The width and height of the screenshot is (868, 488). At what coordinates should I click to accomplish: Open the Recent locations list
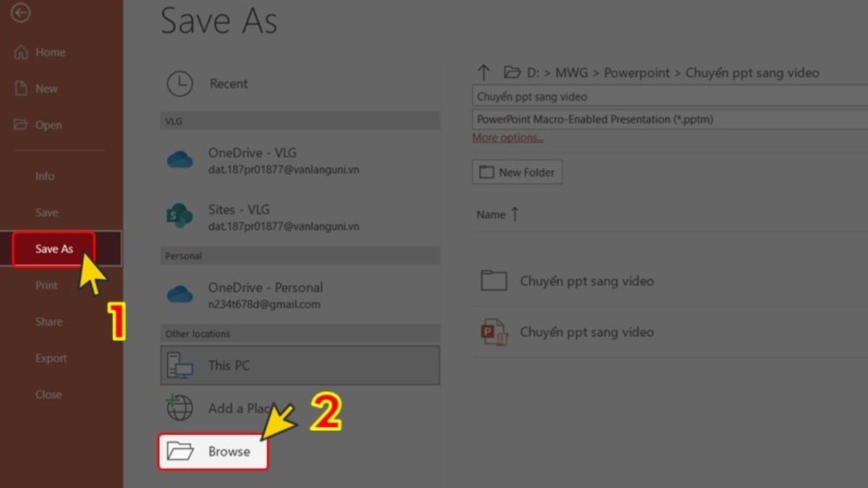coord(228,84)
